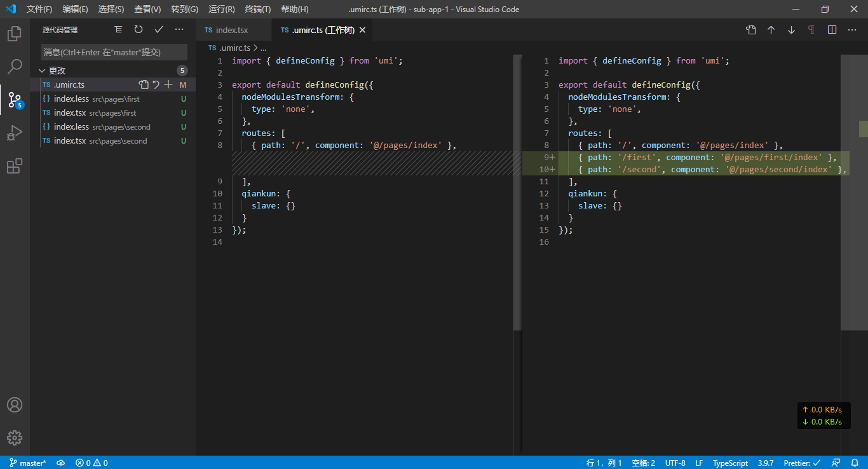Open the 终端(T) menu

[257, 9]
